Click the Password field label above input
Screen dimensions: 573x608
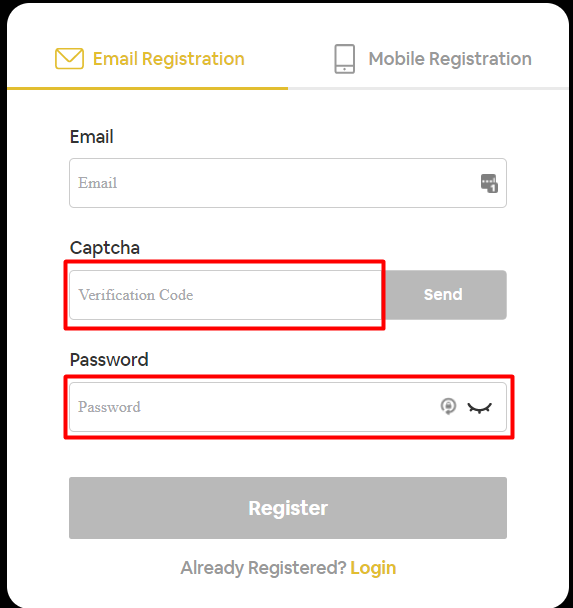(x=109, y=360)
